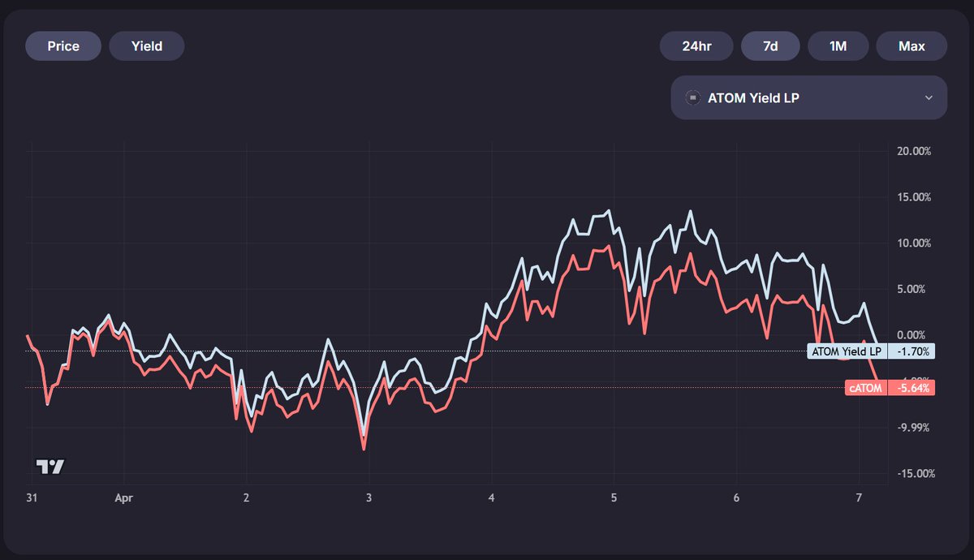Click the date label 7 on the time axis
The height and width of the screenshot is (560, 974).
click(x=859, y=498)
